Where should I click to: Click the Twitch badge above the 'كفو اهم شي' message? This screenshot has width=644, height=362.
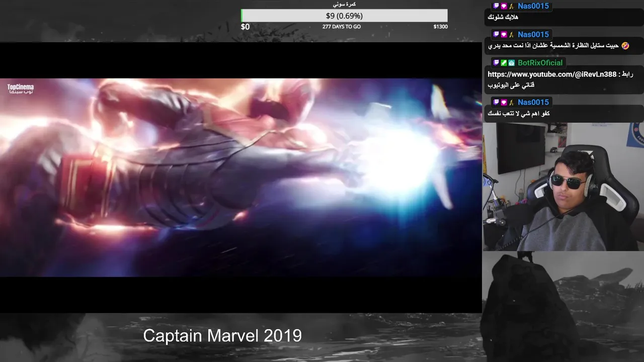coord(496,102)
